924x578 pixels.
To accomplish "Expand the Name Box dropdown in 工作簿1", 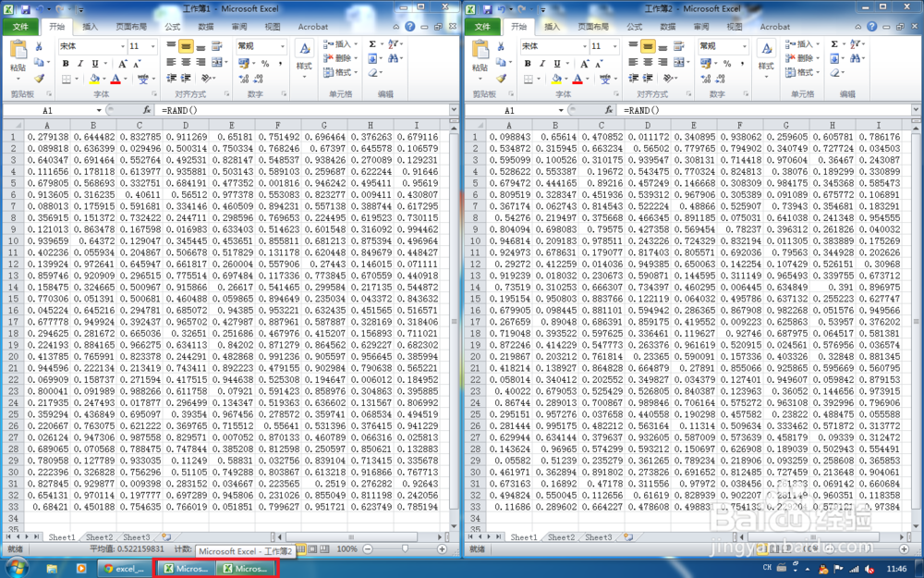I will tap(99, 110).
